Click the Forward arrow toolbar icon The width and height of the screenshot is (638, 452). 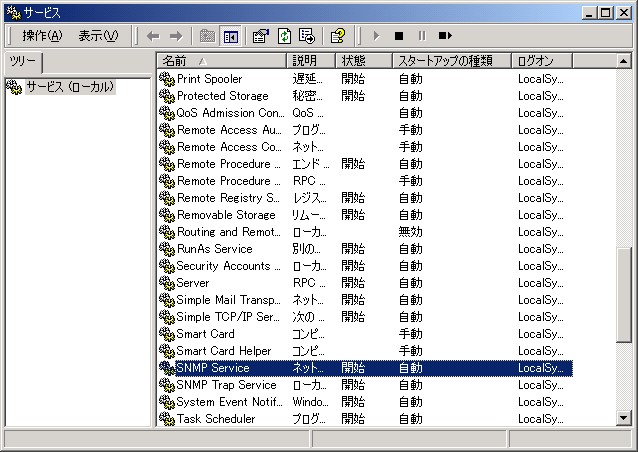click(176, 36)
